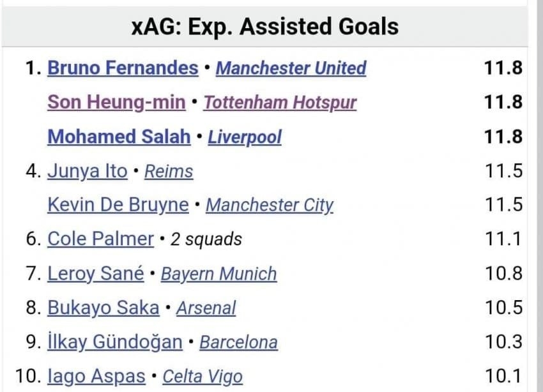Image resolution: width=543 pixels, height=392 pixels.
Task: Open the Bayern Munich team link
Action: [x=219, y=274]
